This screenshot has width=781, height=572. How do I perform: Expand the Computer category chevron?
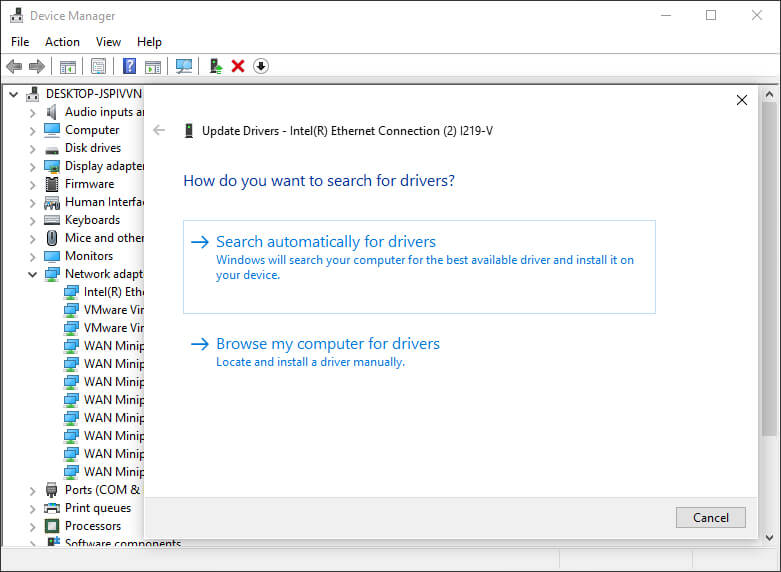pos(32,131)
